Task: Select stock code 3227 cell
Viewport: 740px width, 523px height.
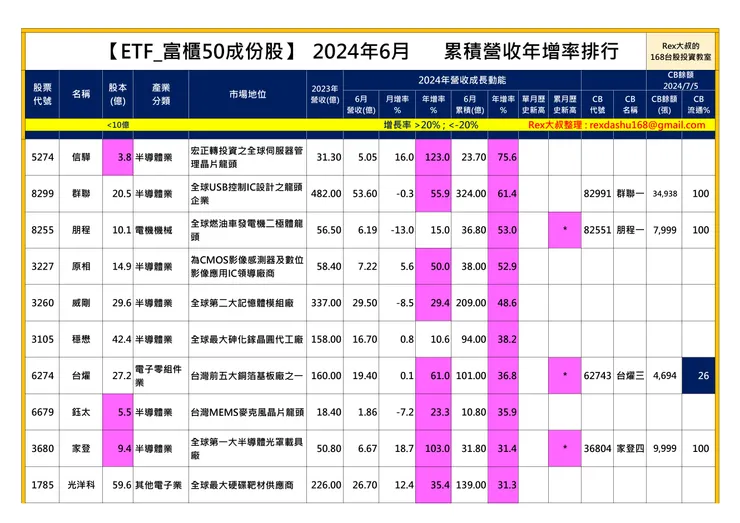Action: point(42,266)
